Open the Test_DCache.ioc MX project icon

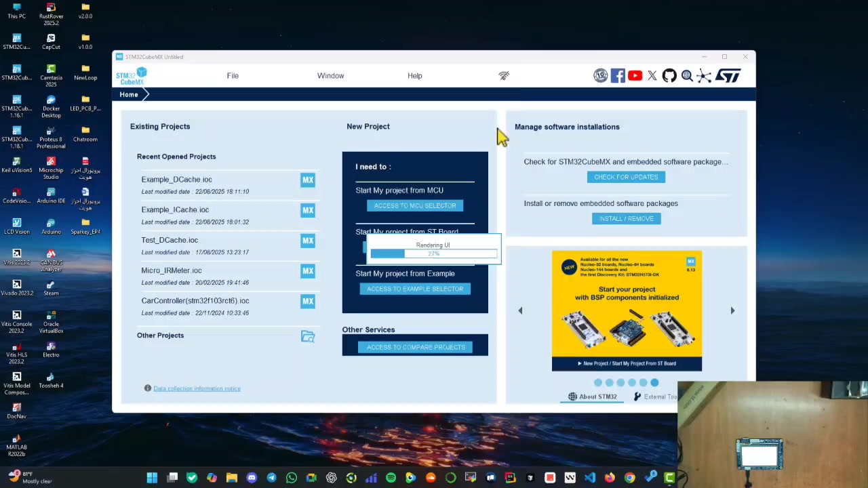click(308, 241)
